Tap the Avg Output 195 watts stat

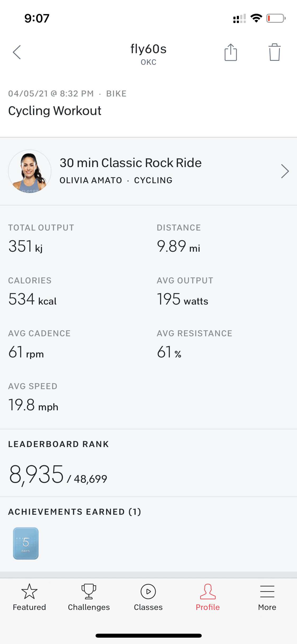coord(182,299)
